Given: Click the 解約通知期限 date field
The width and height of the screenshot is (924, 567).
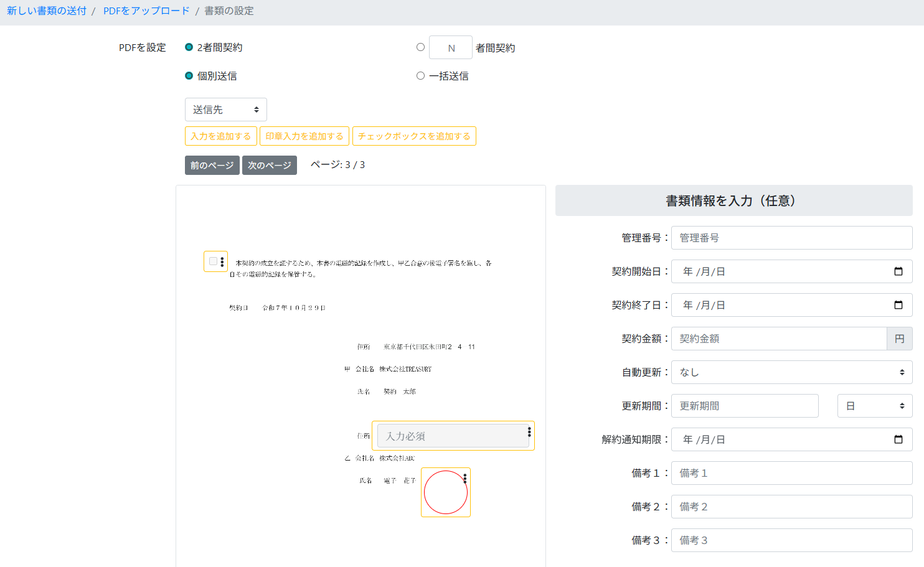Looking at the screenshot, I should pyautogui.click(x=792, y=439).
